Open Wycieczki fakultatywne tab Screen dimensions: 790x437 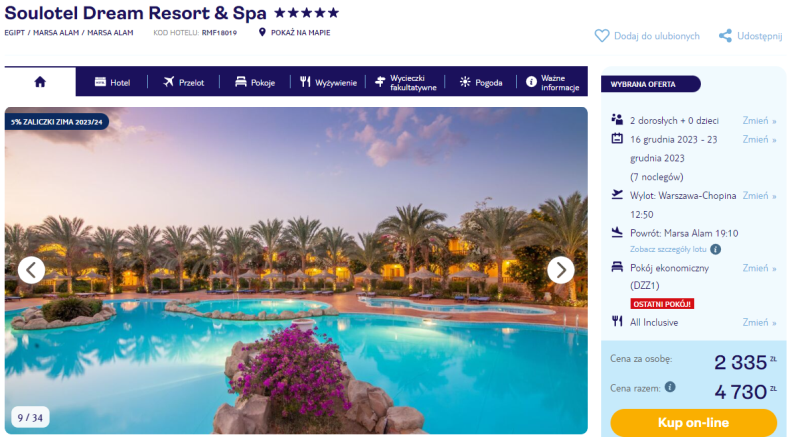click(x=406, y=82)
